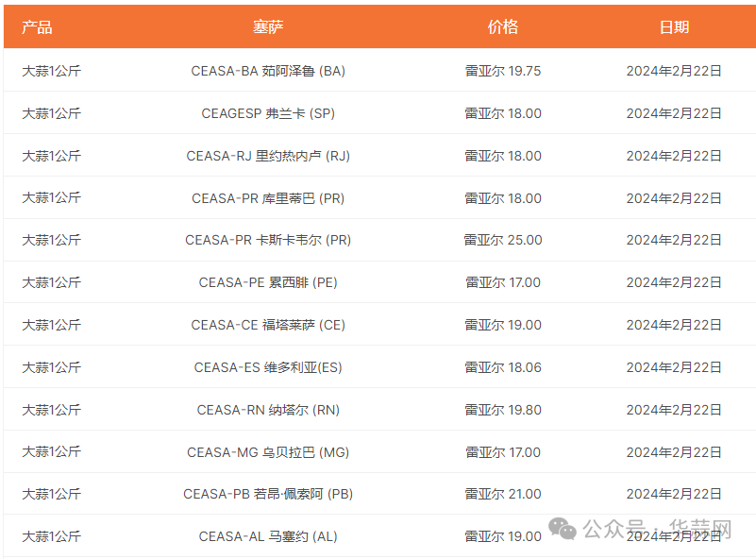Select the CEASA-RN 纳塔尔 (RN) market cell
Image resolution: width=756 pixels, height=559 pixels.
click(x=268, y=410)
